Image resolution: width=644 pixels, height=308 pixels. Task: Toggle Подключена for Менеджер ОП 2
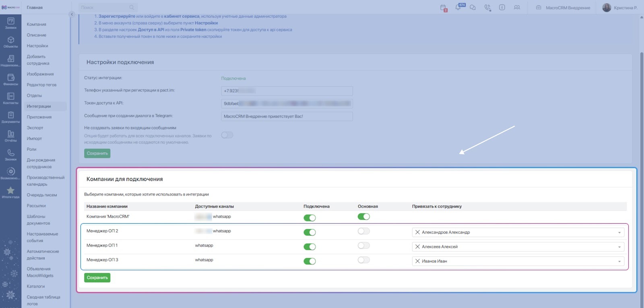[x=310, y=232]
